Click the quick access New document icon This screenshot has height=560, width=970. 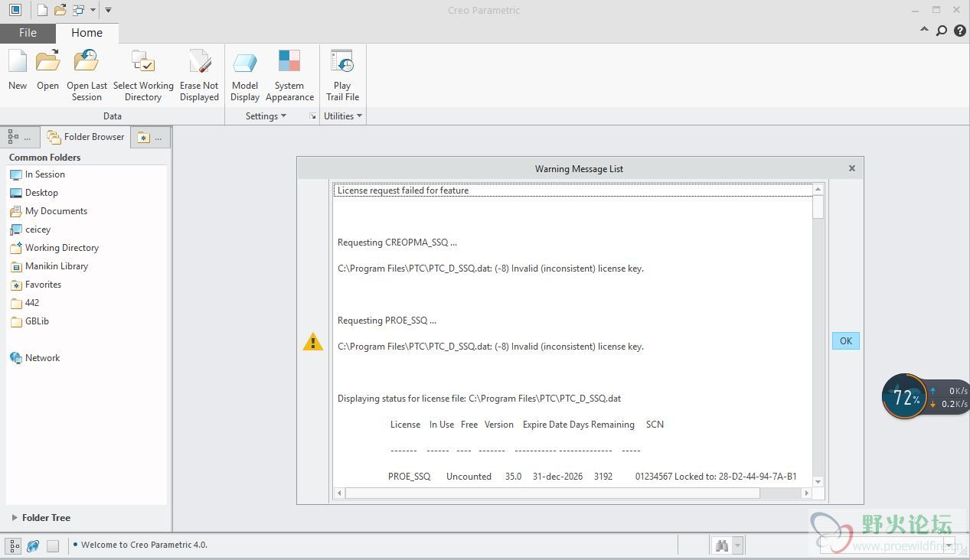pyautogui.click(x=42, y=10)
